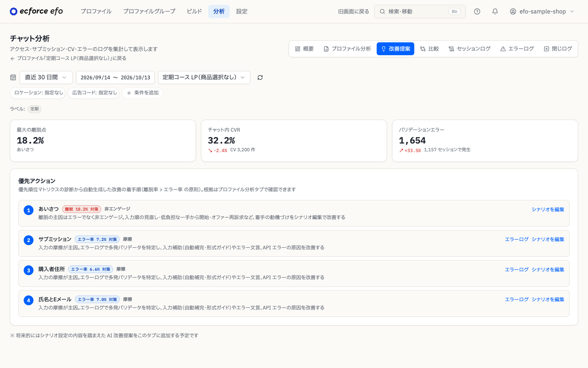
Task: Click the date range 2026/09/14 ～ 2026/10/13 field
Action: [x=115, y=77]
